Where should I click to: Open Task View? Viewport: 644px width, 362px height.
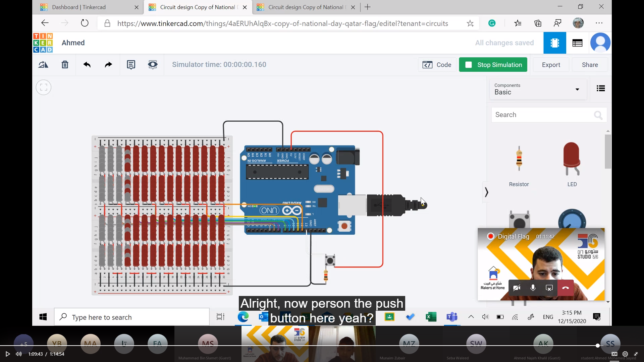coord(220,317)
